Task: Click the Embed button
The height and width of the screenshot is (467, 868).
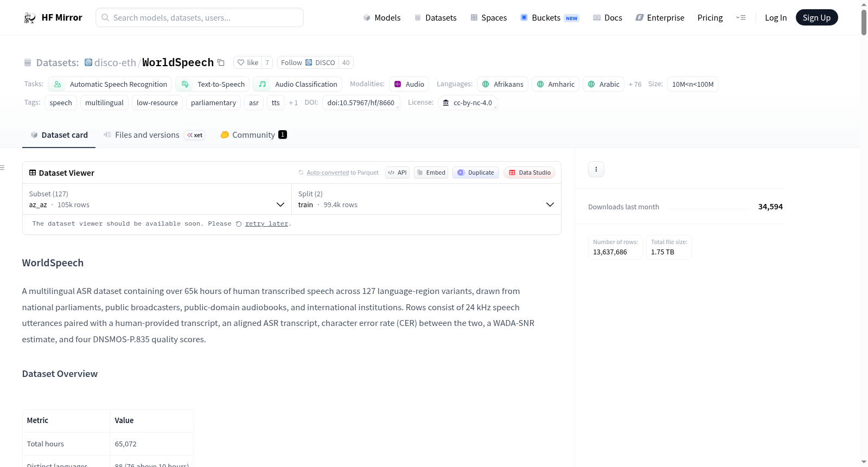Action: (x=431, y=172)
